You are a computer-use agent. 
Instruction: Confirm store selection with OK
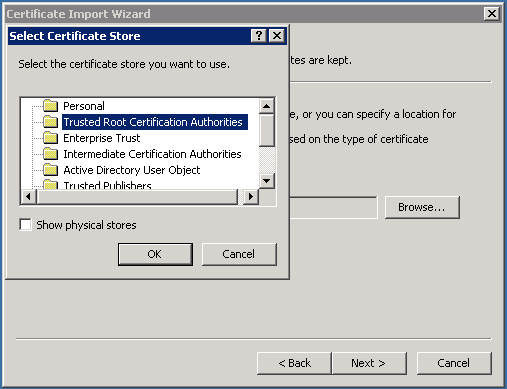point(155,254)
